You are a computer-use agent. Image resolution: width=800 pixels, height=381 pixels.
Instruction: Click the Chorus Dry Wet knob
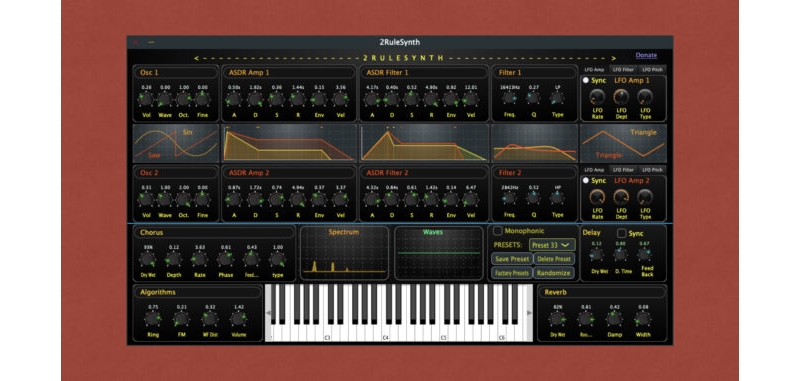tap(147, 259)
